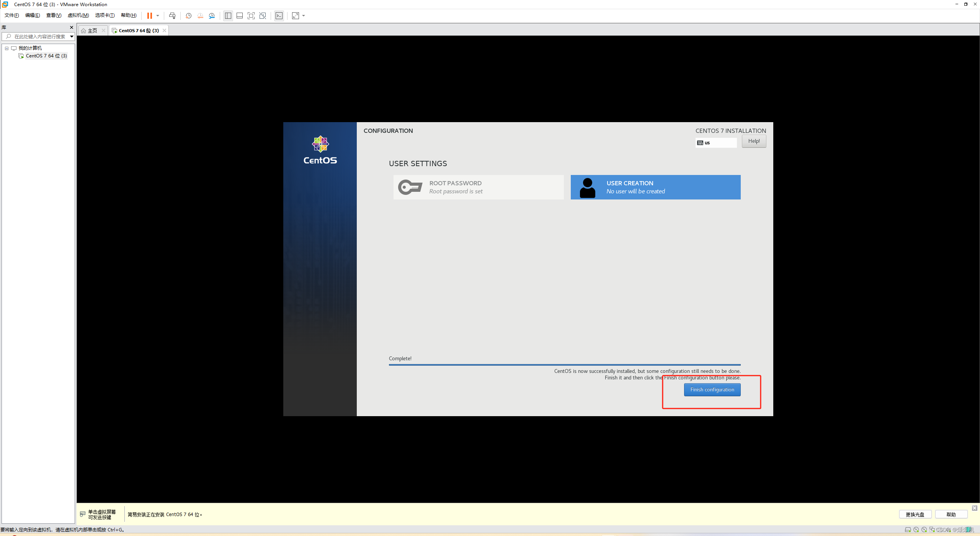Dismiss the yellow easy-install info bar

[975, 508]
